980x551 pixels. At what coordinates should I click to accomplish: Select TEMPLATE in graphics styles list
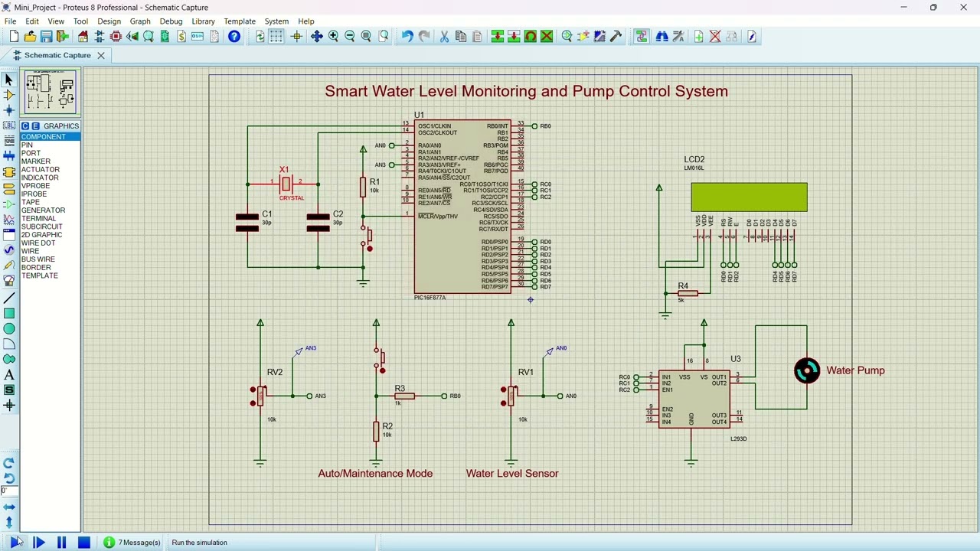[x=50, y=275]
